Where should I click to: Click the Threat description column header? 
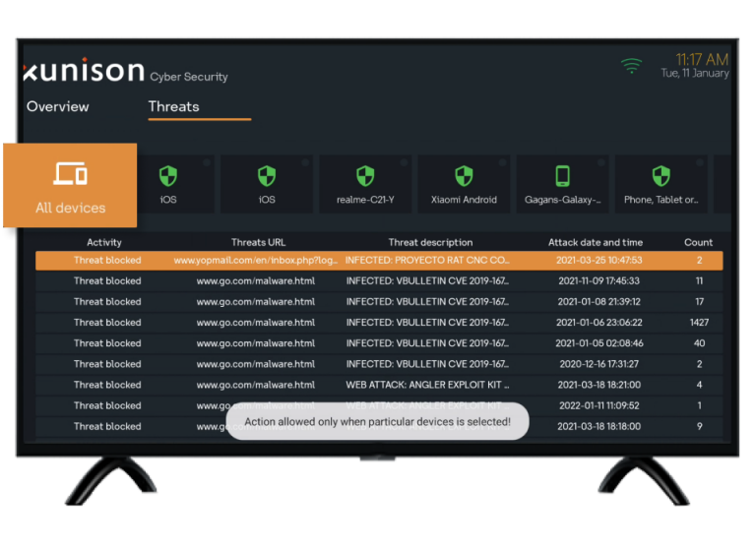430,242
